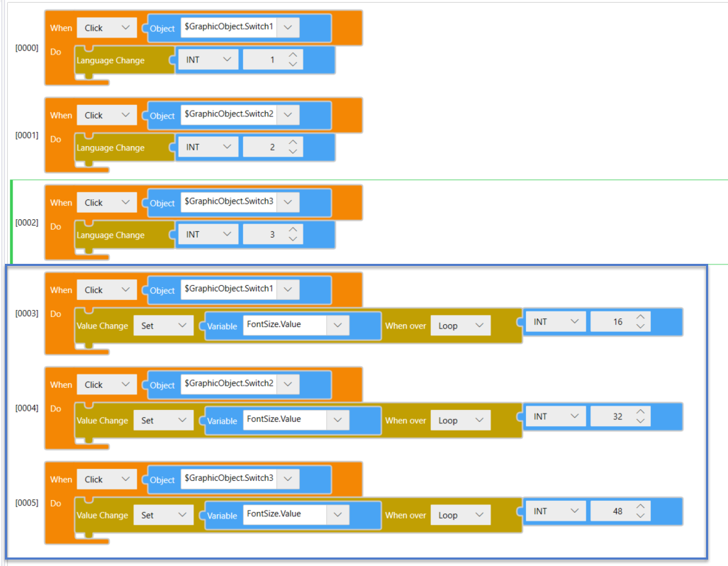This screenshot has width=728, height=566.
Task: Decrease the font size value 32 with down arrow
Action: click(640, 421)
